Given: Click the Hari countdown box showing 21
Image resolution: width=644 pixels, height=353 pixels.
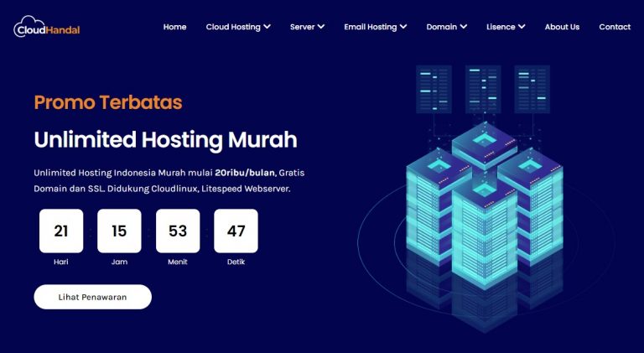Looking at the screenshot, I should [61, 231].
